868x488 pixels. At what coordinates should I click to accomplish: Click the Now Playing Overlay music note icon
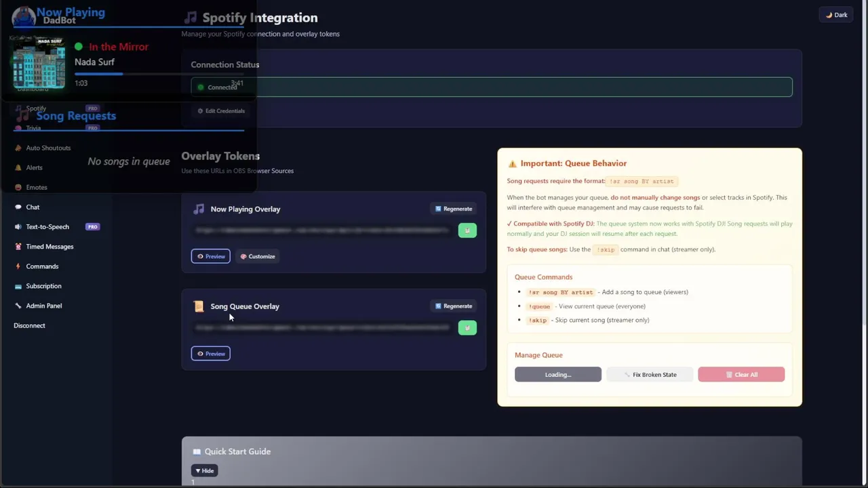pyautogui.click(x=198, y=209)
